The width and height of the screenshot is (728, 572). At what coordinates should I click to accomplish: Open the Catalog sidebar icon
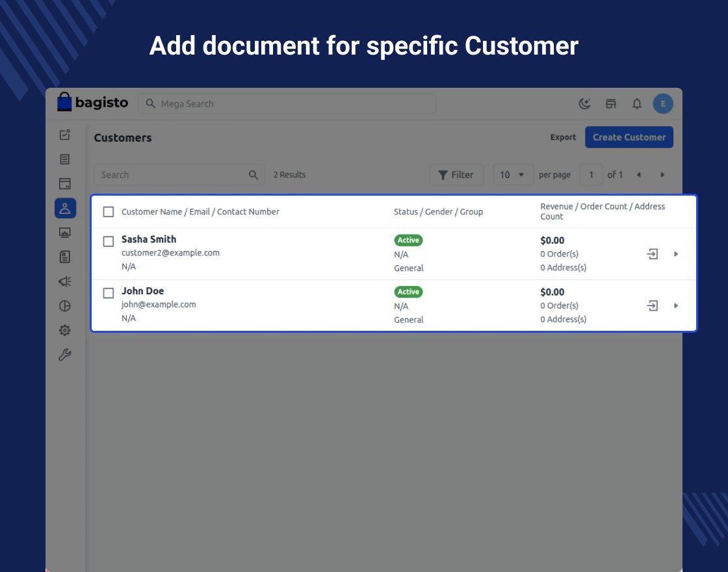click(x=65, y=184)
